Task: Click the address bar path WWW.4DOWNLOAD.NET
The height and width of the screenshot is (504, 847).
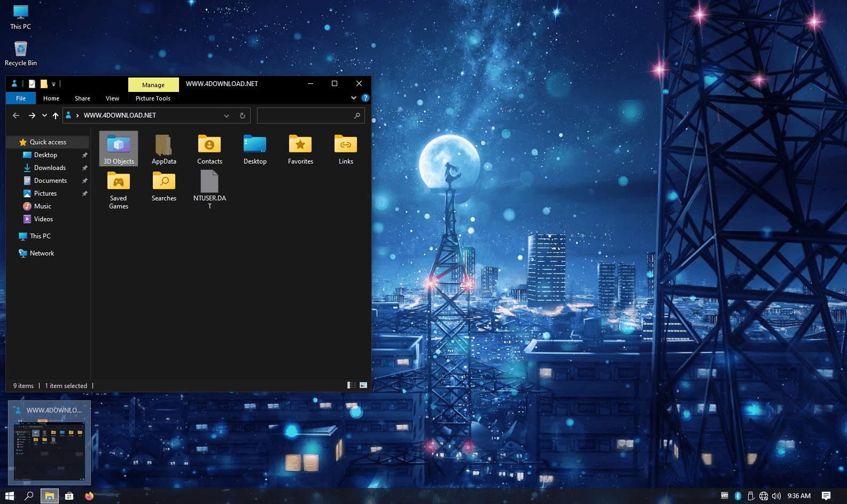Action: coord(120,115)
